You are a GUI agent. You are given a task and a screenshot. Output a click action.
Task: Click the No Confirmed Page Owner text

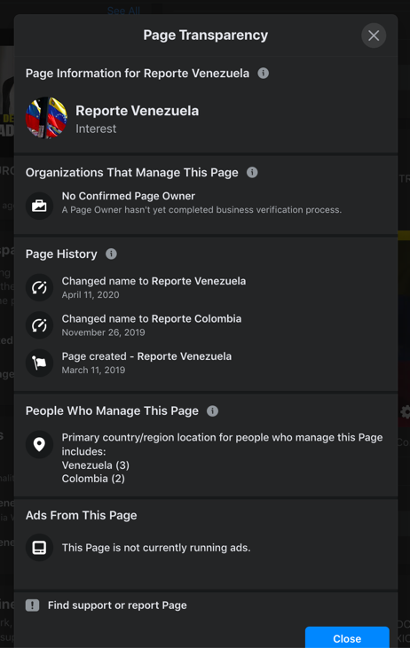(128, 196)
